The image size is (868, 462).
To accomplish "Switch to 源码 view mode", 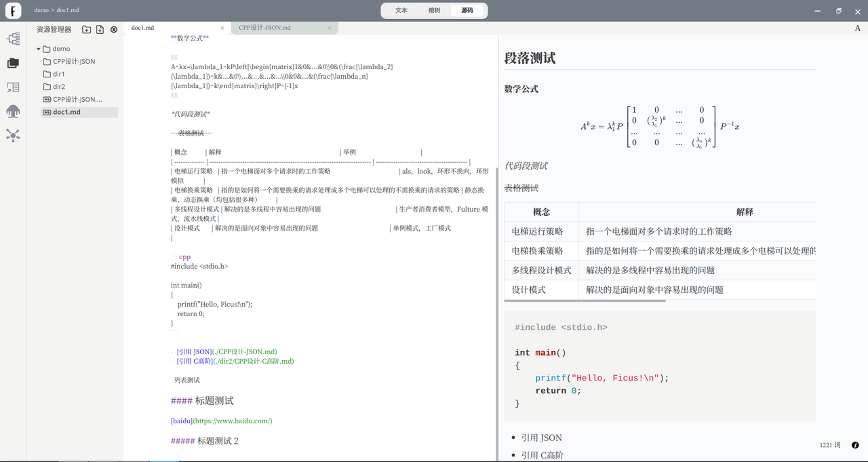I will point(467,10).
